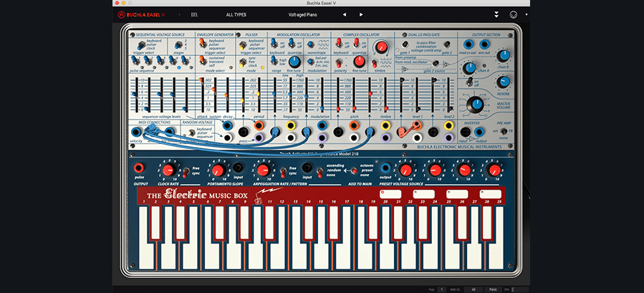This screenshot has height=293, width=644.
Task: Select the first preset voltage pad
Action: click(x=390, y=194)
